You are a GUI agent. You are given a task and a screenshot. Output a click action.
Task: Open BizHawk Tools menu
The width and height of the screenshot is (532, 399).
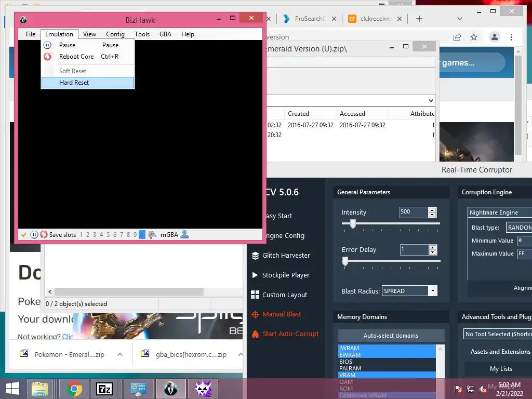pos(142,34)
